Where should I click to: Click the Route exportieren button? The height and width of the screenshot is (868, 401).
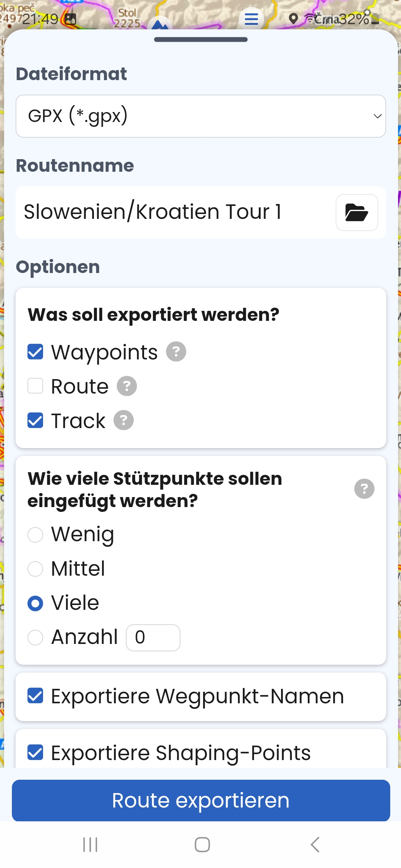pyautogui.click(x=201, y=800)
